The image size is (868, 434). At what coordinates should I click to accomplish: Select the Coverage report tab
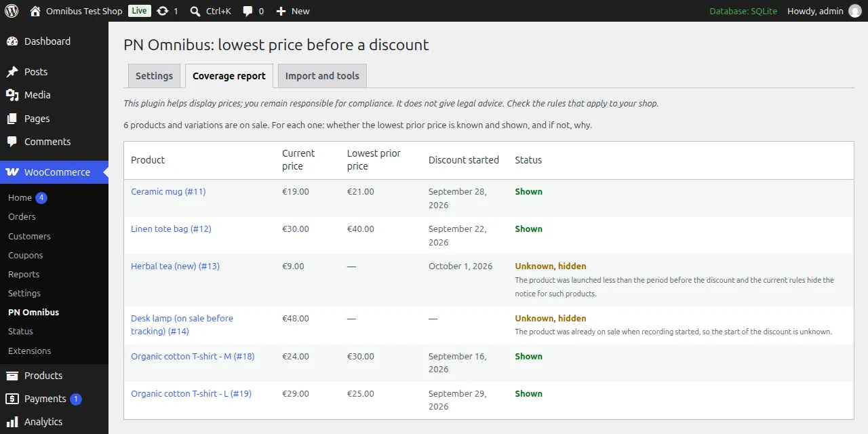click(x=229, y=76)
